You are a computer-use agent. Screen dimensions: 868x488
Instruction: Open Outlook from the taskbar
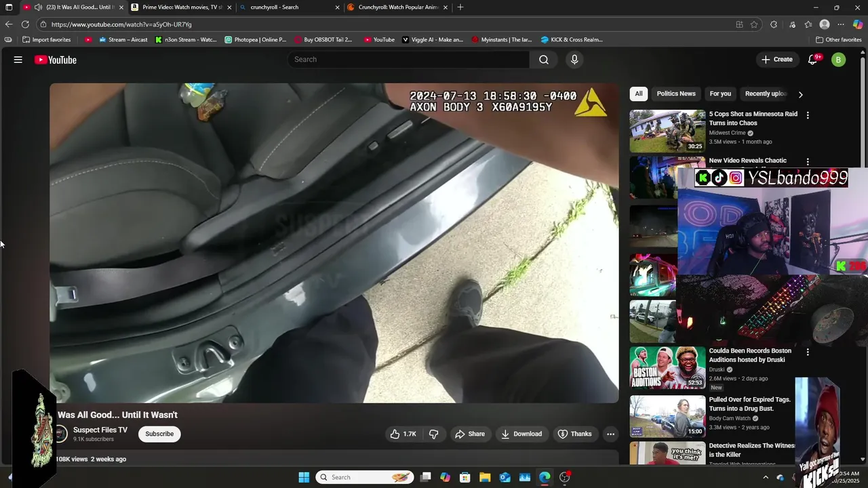coord(505,477)
